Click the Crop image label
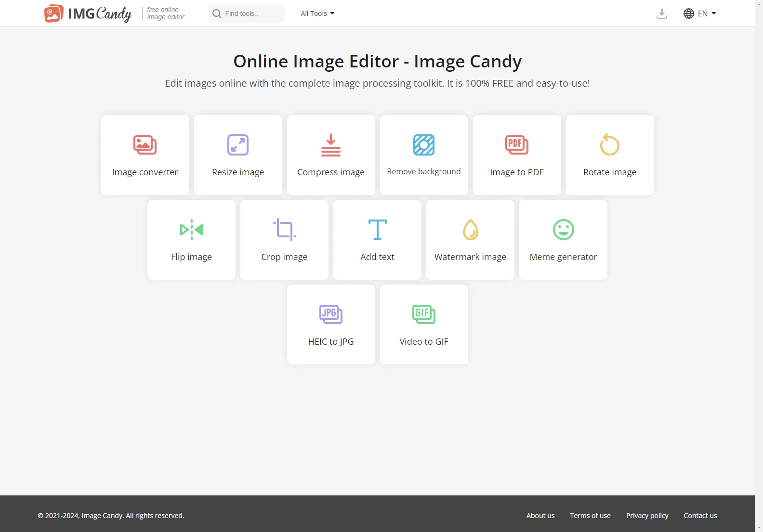 coord(285,257)
